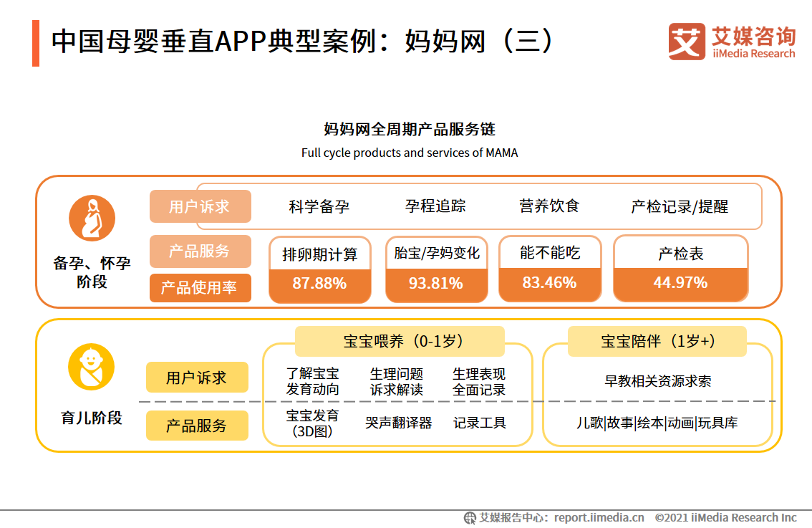
Task: Click the ©2021 iiMedia Research Inc text
Action: (725, 518)
